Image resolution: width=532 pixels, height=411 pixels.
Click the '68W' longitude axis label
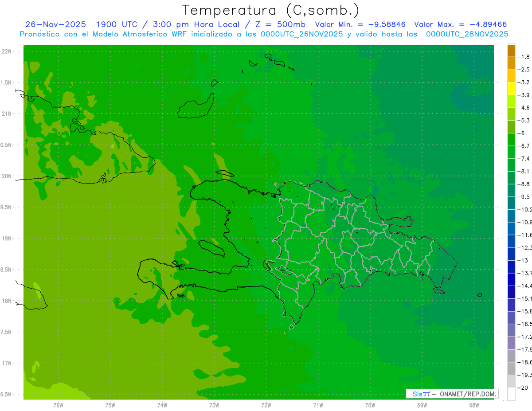point(474,405)
